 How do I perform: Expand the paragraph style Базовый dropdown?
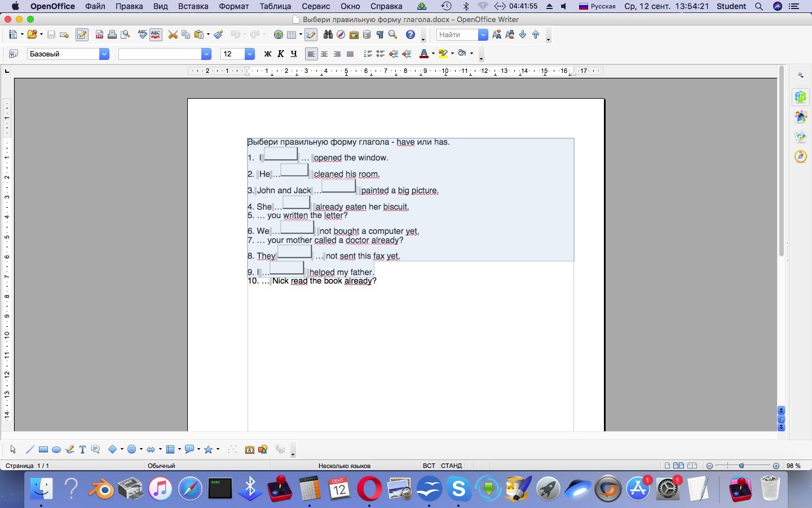click(x=104, y=54)
